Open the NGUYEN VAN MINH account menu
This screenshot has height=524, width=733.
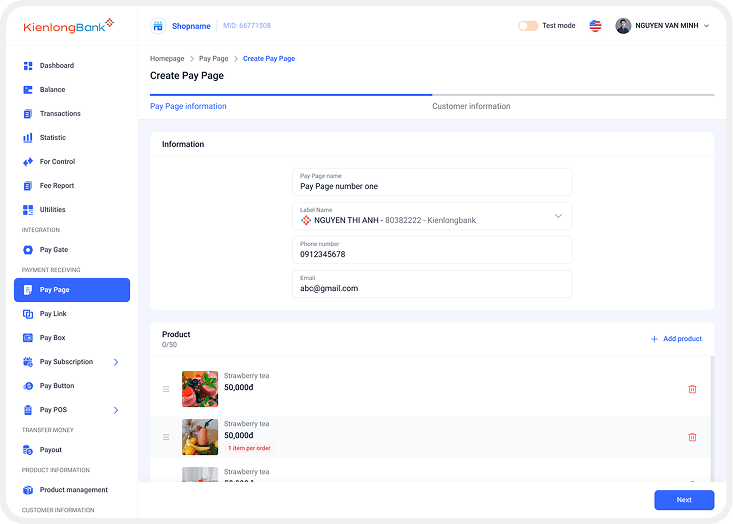(663, 26)
